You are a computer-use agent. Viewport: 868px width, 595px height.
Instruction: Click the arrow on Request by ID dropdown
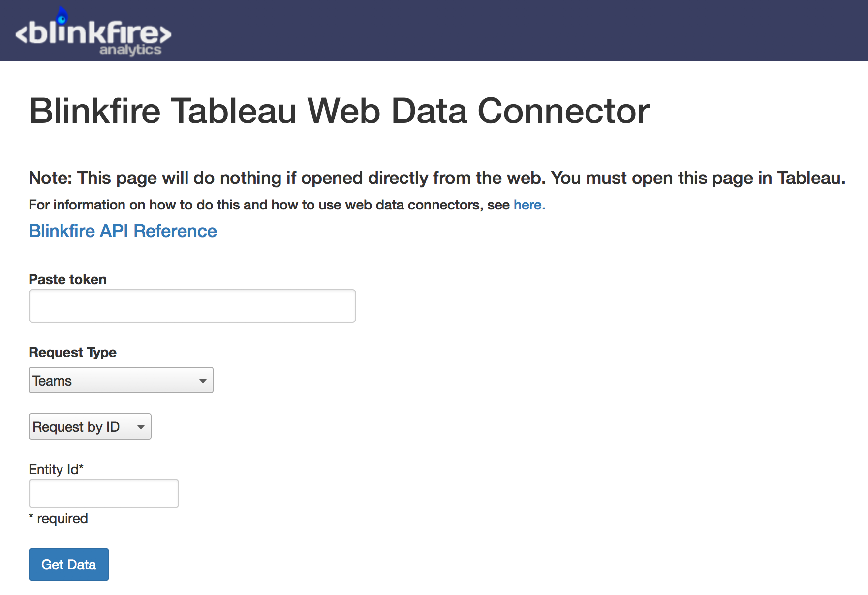click(x=141, y=427)
